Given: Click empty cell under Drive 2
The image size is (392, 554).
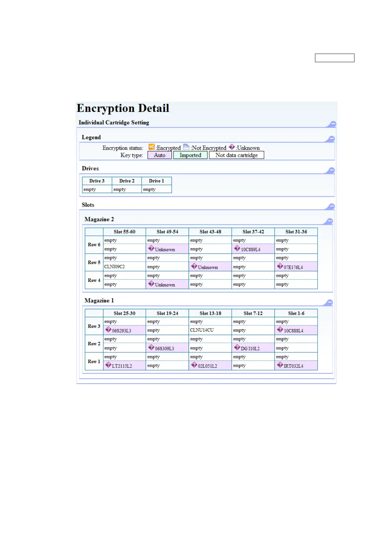Looking at the screenshot, I should click(127, 189).
